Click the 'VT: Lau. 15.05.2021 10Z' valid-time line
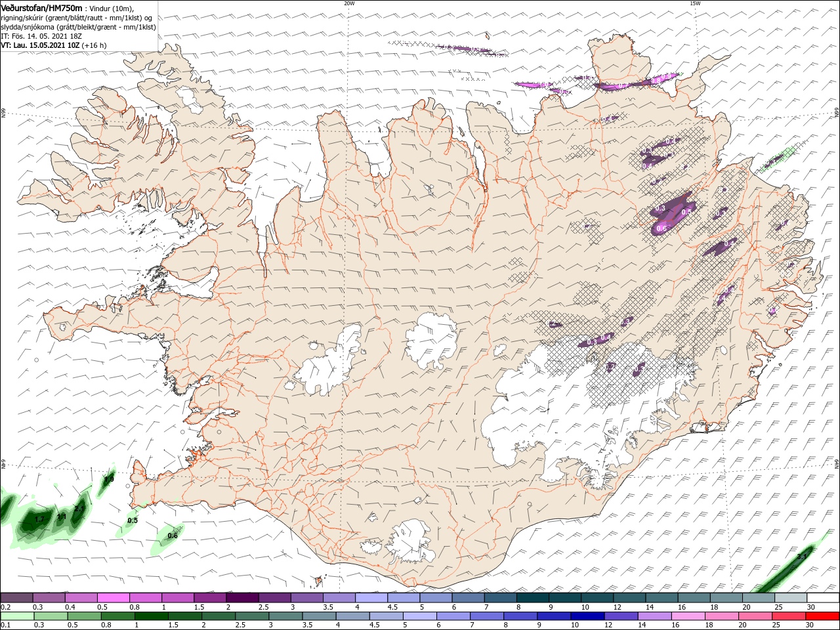The width and height of the screenshot is (840, 630). (x=40, y=45)
